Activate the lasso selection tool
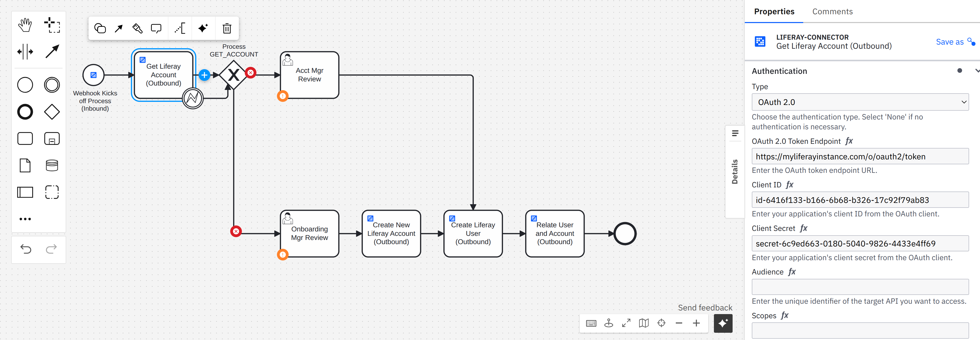980x340 pixels. (52, 25)
